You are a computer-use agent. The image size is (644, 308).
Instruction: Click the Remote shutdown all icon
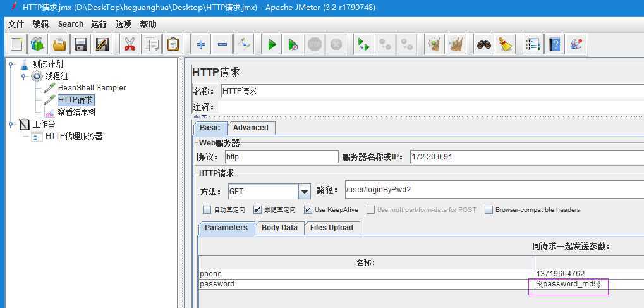pyautogui.click(x=406, y=44)
